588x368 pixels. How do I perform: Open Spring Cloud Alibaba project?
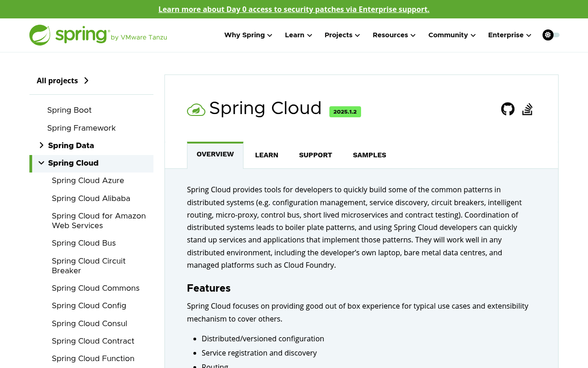click(91, 198)
